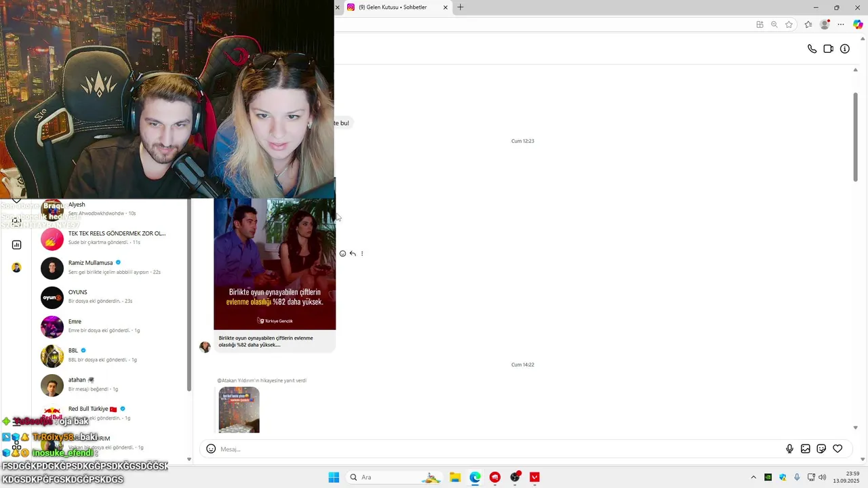This screenshot has width=868, height=488.
Task: Click scroll down arrow of conversation pane
Action: (x=855, y=428)
